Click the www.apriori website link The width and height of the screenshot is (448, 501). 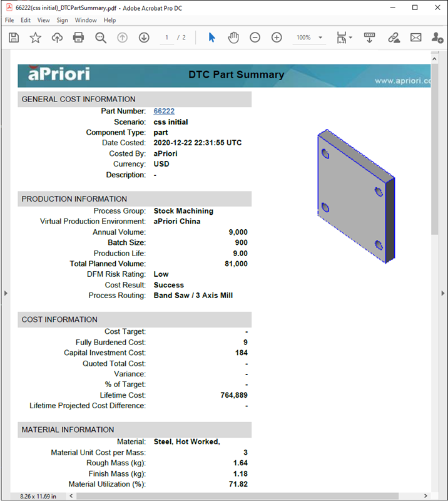[403, 81]
